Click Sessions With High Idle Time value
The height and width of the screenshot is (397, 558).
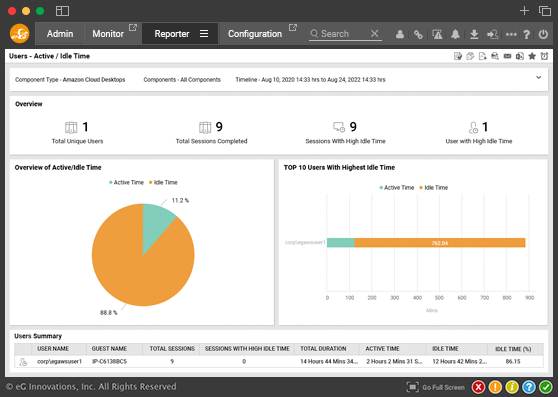click(x=353, y=127)
